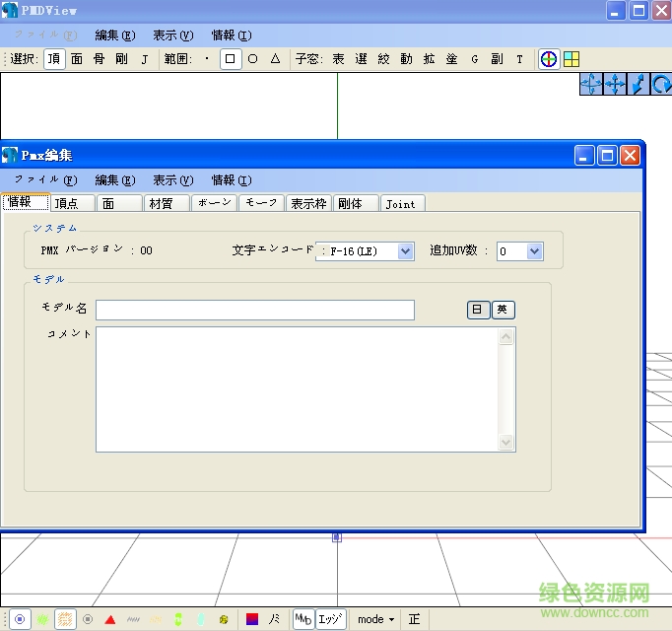Viewport: 672px width, 631px height.
Task: Click the red-blue gradient square icon
Action: (252, 619)
